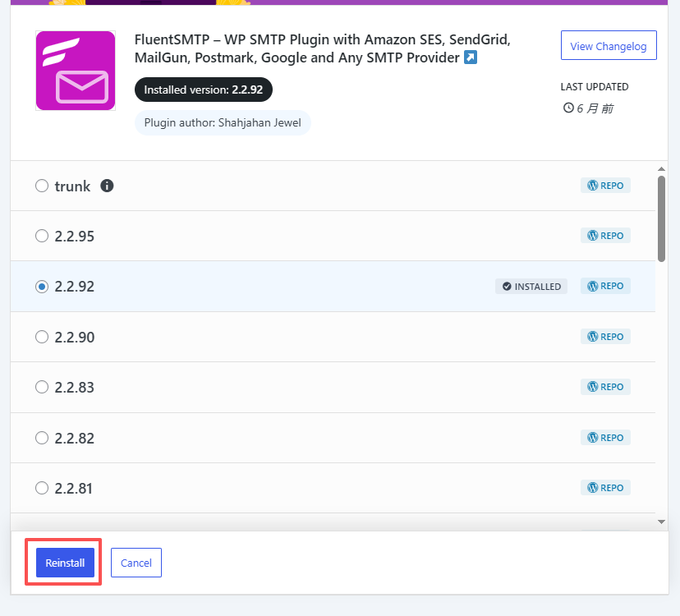Click the '2.2.95' version label
680x616 pixels.
point(74,237)
